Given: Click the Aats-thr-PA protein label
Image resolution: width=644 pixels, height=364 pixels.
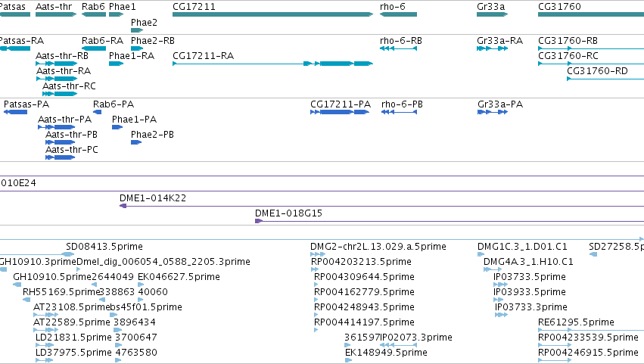Looking at the screenshot, I should click(64, 120).
